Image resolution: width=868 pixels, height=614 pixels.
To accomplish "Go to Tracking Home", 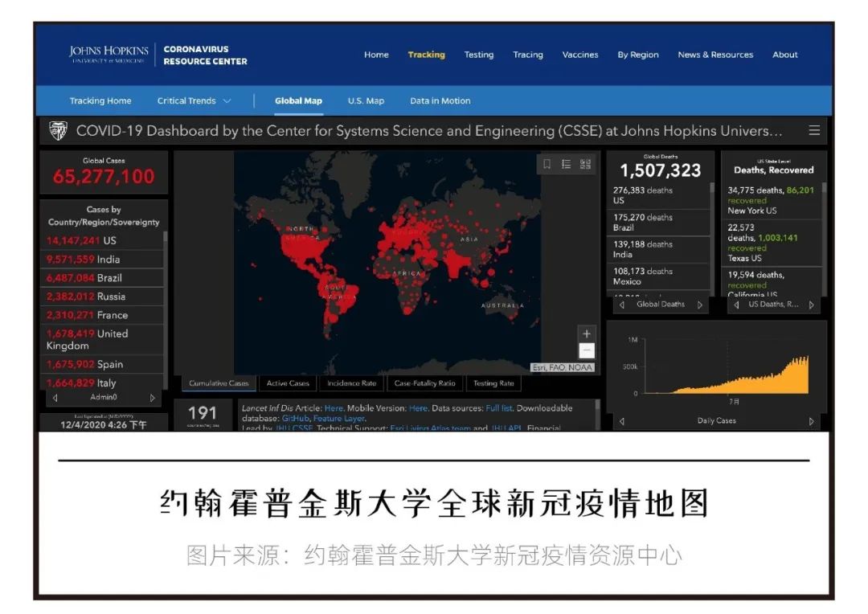I will [x=100, y=100].
